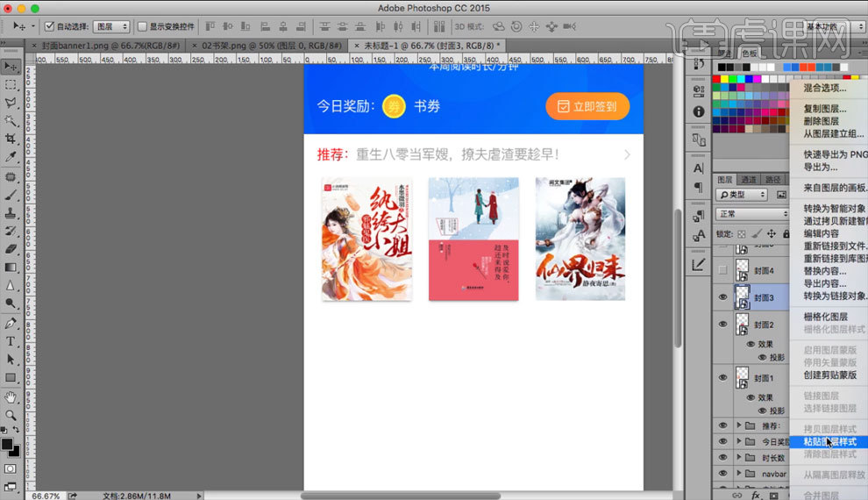The image size is (868, 500).
Task: Toggle Quick Mask mode icon
Action: click(x=11, y=469)
